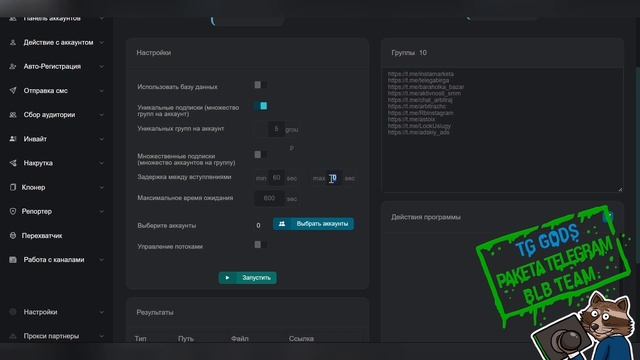Click the Запустить start button

coord(248,278)
